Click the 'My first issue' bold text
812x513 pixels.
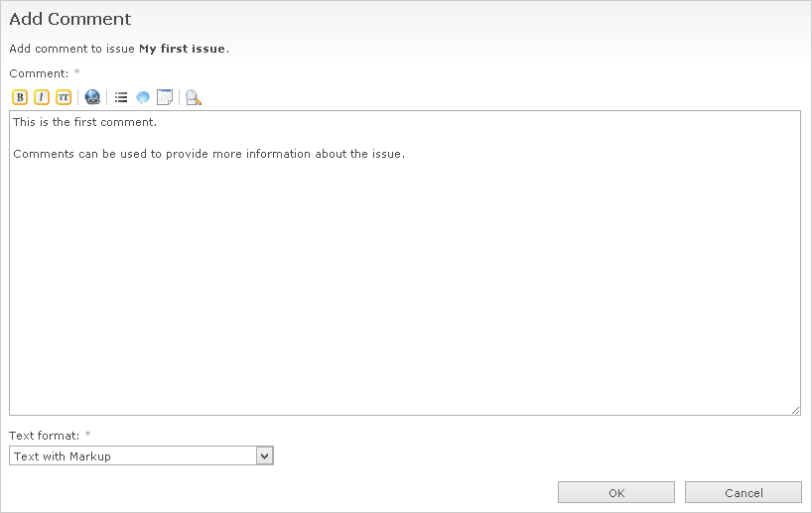[x=183, y=48]
